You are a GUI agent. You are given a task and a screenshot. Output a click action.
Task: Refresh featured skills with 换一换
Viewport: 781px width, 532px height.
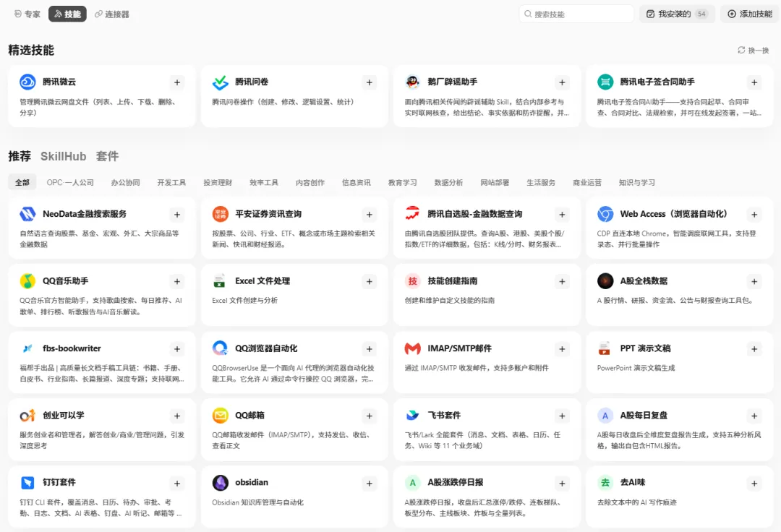pyautogui.click(x=753, y=51)
